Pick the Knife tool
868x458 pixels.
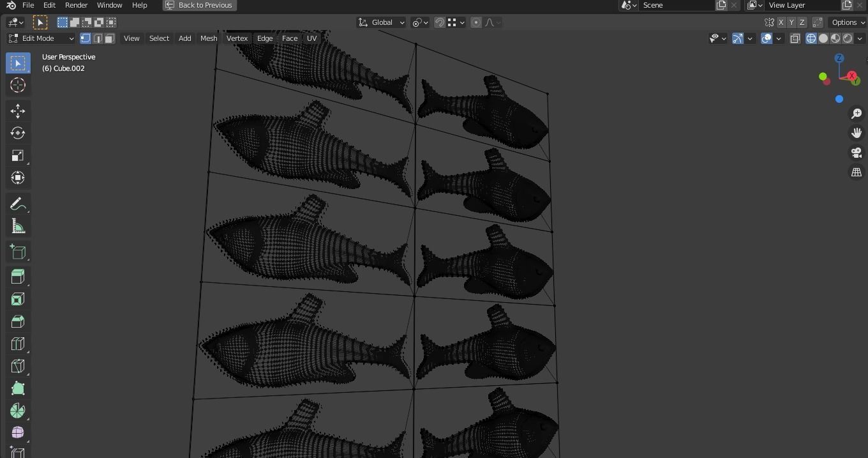pyautogui.click(x=18, y=366)
